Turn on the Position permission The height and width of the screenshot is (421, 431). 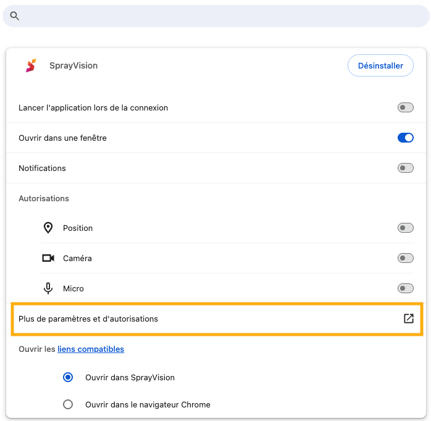pos(405,228)
